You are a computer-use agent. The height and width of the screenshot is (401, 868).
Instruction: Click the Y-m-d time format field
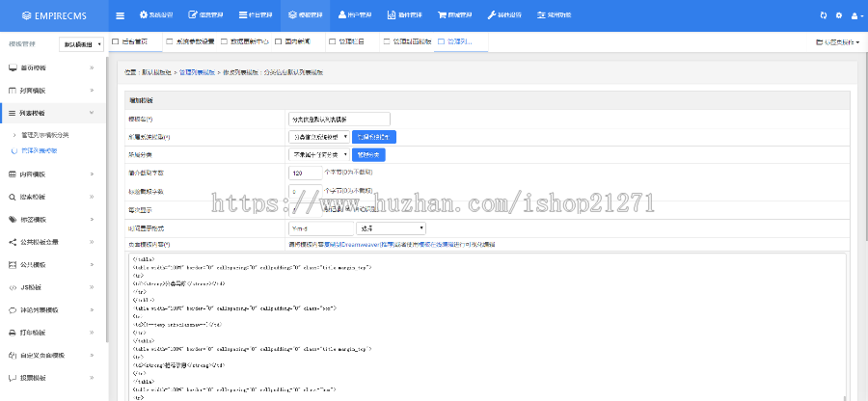tap(321, 227)
